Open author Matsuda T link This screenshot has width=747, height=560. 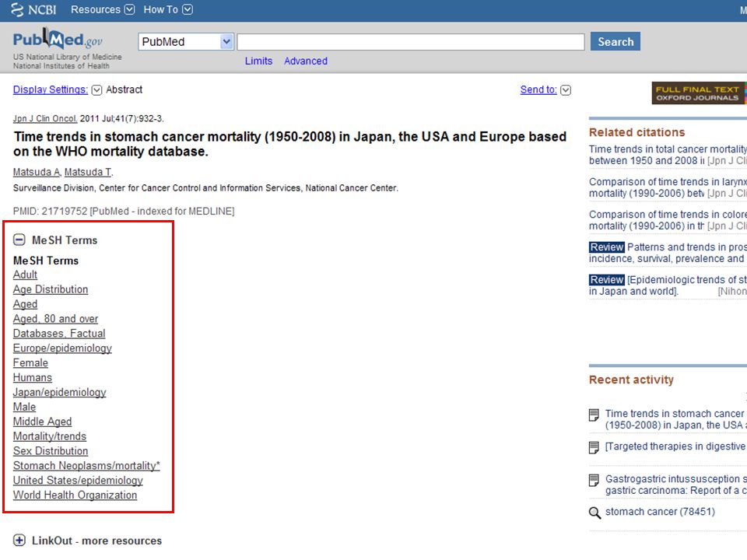point(88,172)
